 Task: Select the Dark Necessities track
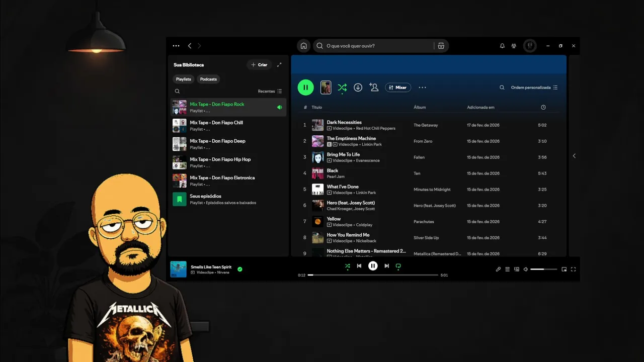coord(428,125)
